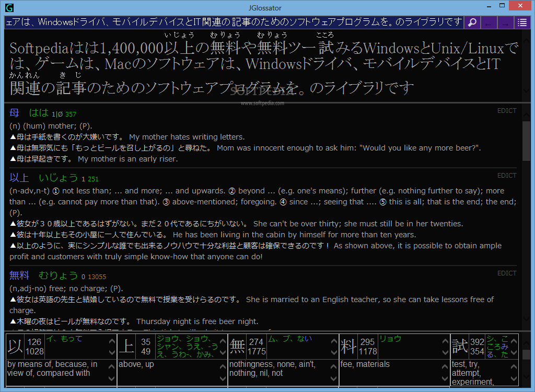The height and width of the screenshot is (392, 535).
Task: Click the definition text "(n) (hum) mother; (P)."
Action: click(51, 126)
